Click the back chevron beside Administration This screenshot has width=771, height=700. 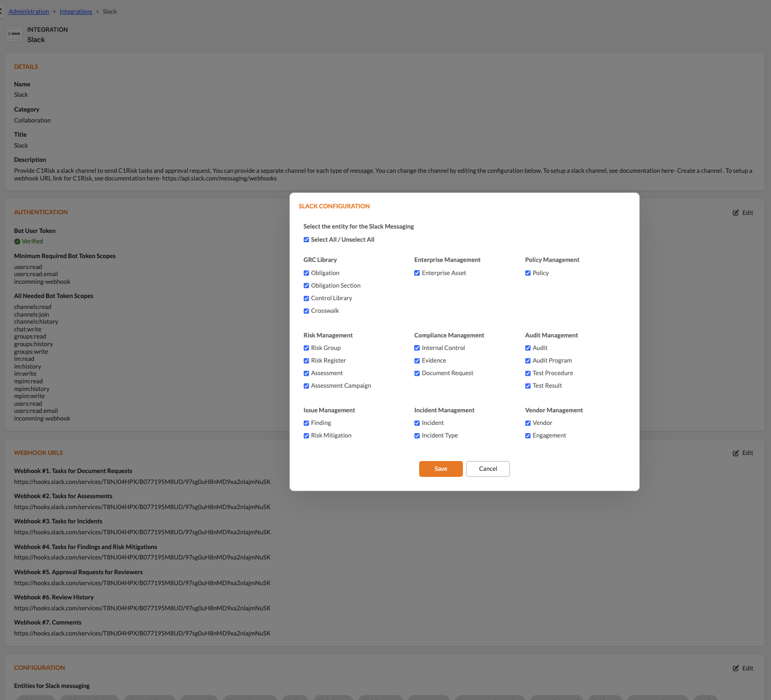point(1,11)
